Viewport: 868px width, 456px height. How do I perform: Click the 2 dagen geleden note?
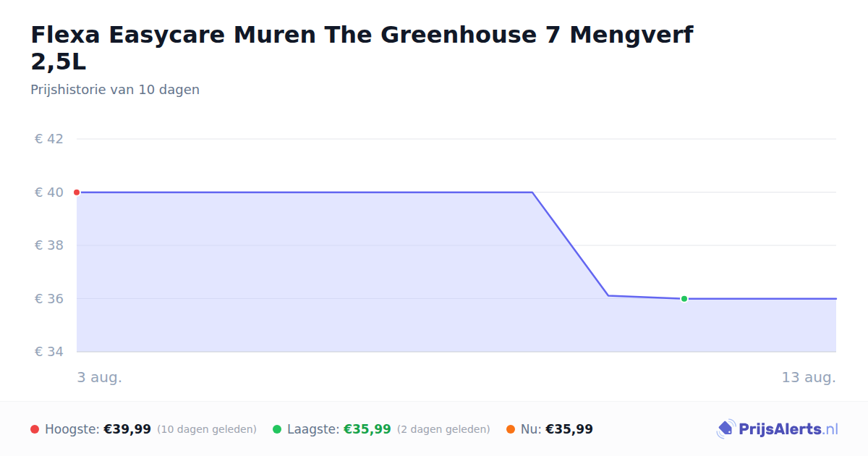443,429
